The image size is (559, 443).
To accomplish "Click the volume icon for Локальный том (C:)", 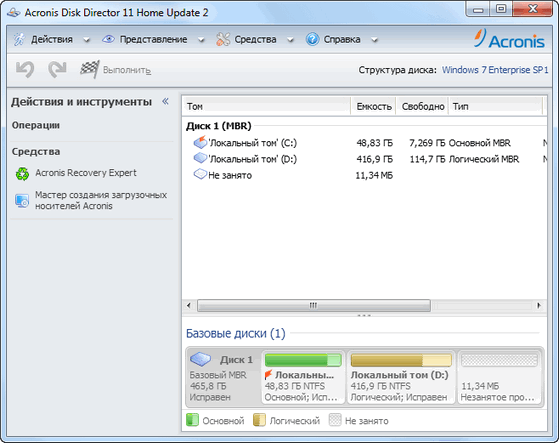I will click(x=200, y=142).
